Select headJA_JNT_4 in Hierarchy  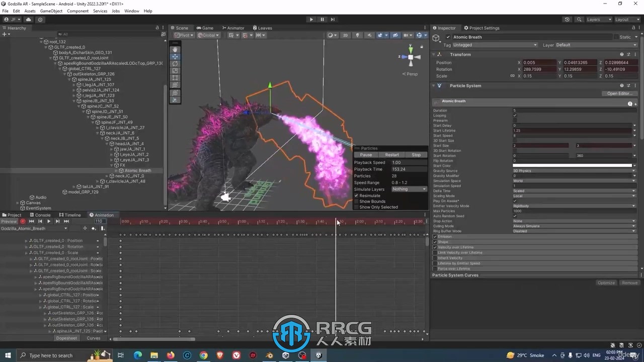(x=128, y=144)
